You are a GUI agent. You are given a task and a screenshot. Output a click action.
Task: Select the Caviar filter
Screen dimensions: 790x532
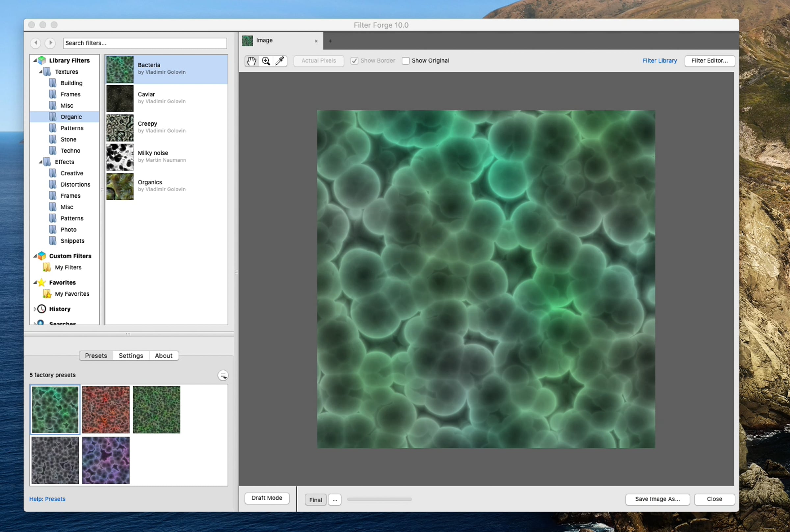point(167,98)
